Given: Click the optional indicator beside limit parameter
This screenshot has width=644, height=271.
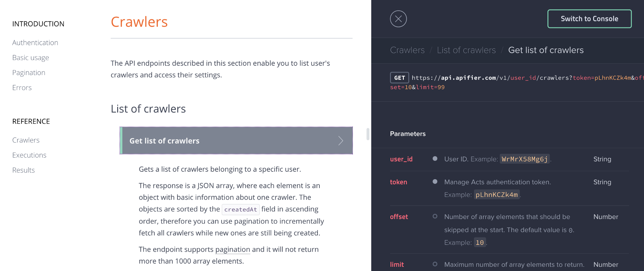Looking at the screenshot, I should pyautogui.click(x=435, y=264).
